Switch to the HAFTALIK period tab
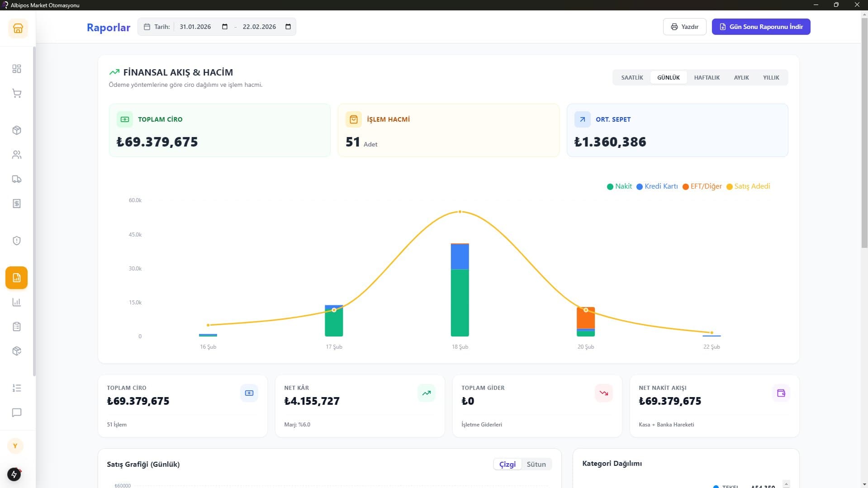 coord(707,77)
